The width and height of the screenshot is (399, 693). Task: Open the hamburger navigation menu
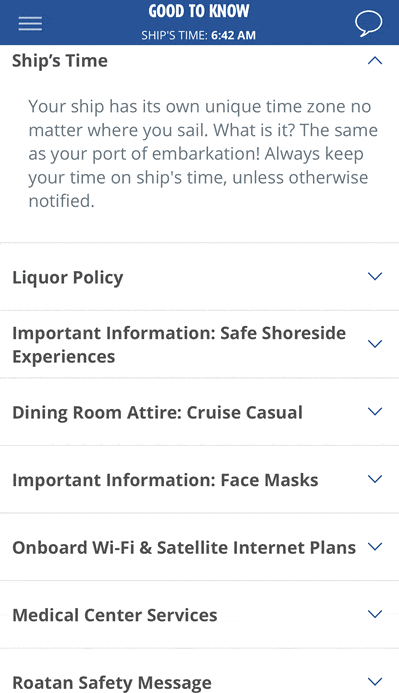click(30, 24)
